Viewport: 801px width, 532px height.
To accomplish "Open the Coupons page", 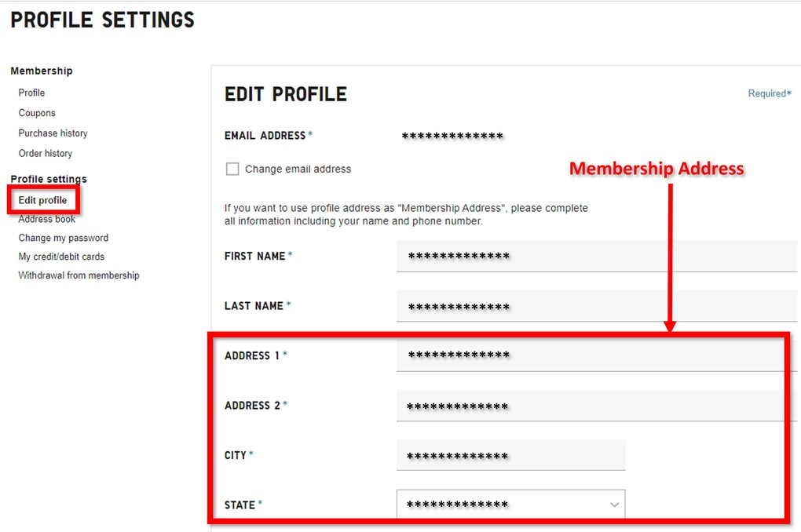I will 37,113.
